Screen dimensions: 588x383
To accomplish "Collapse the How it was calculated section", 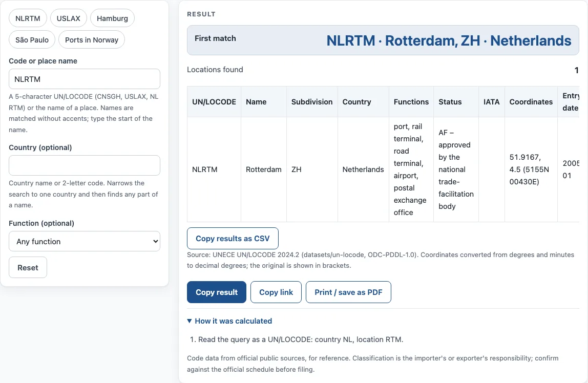I will click(229, 321).
